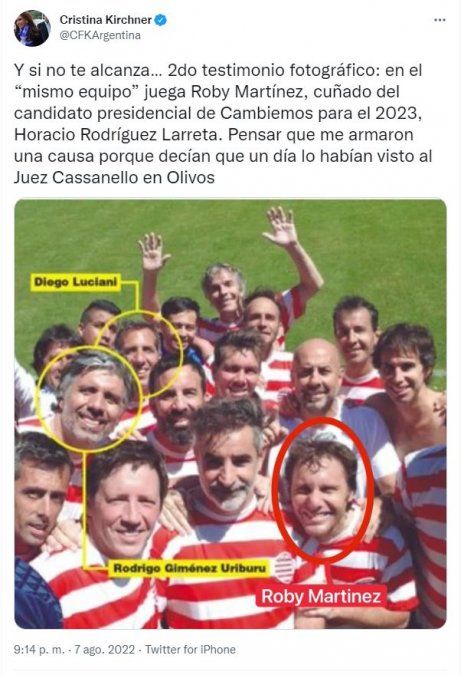Click the face inside the red oval
This screenshot has width=461, height=675.
pos(321,491)
